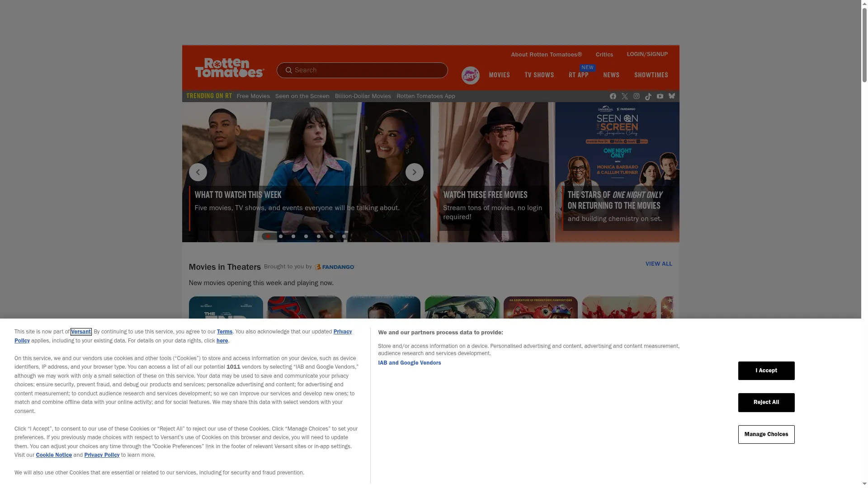Select the fourth carousel dot

pyautogui.click(x=306, y=236)
